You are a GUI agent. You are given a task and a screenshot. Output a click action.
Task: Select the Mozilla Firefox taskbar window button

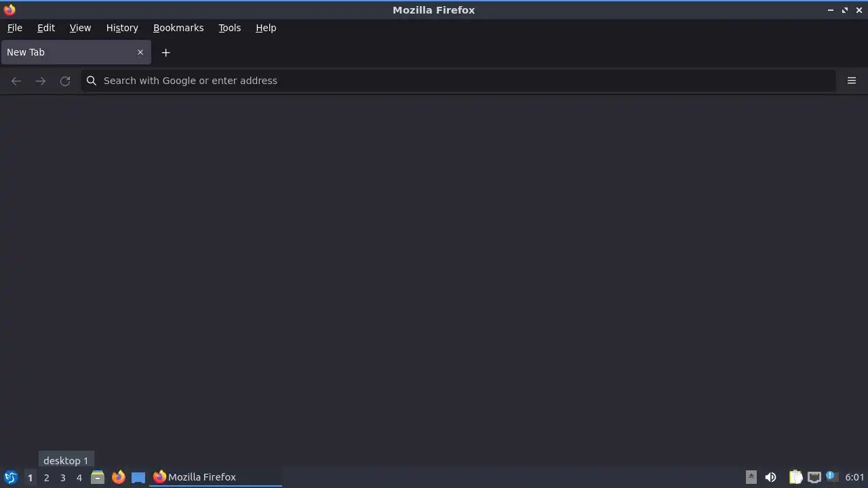point(216,477)
